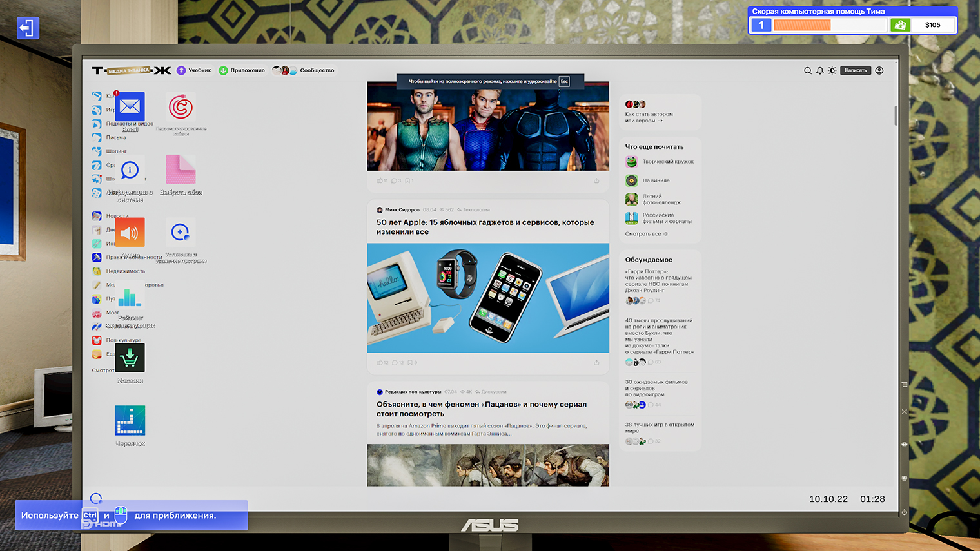Open the Информация о системе icon
Image resolution: width=980 pixels, height=551 pixels.
coord(130,170)
